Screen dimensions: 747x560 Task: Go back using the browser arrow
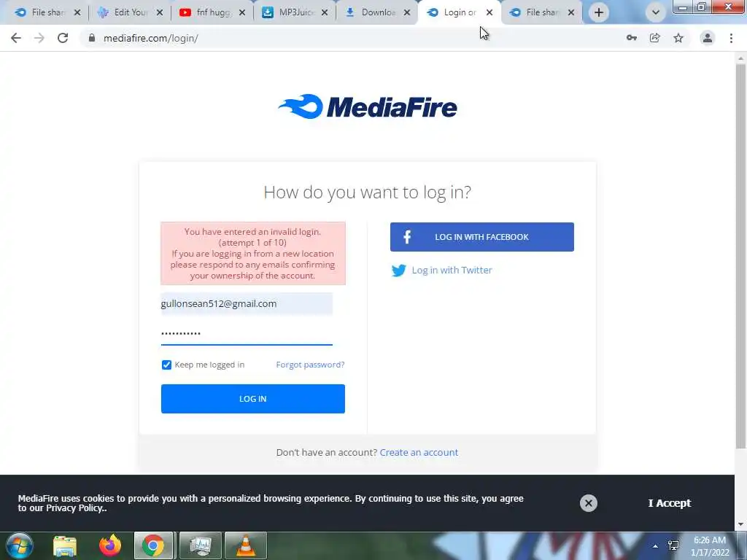(x=16, y=38)
